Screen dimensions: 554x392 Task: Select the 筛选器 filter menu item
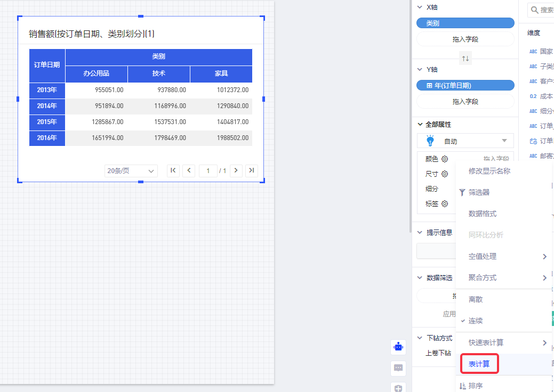[479, 192]
